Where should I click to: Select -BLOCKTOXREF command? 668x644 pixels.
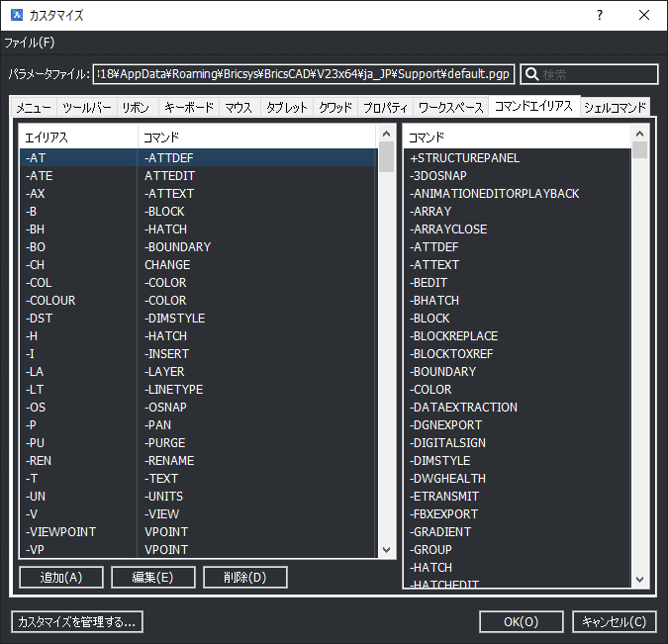point(518,353)
